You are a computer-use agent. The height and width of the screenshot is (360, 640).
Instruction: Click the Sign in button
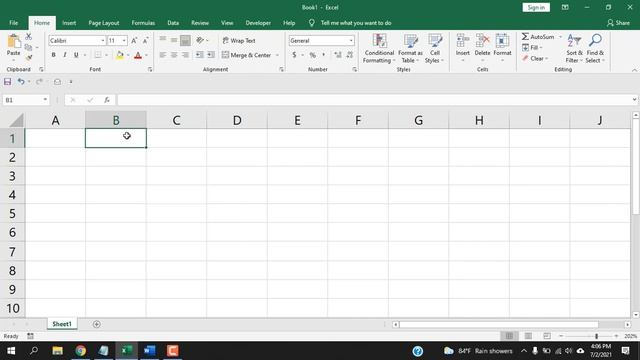click(536, 7)
